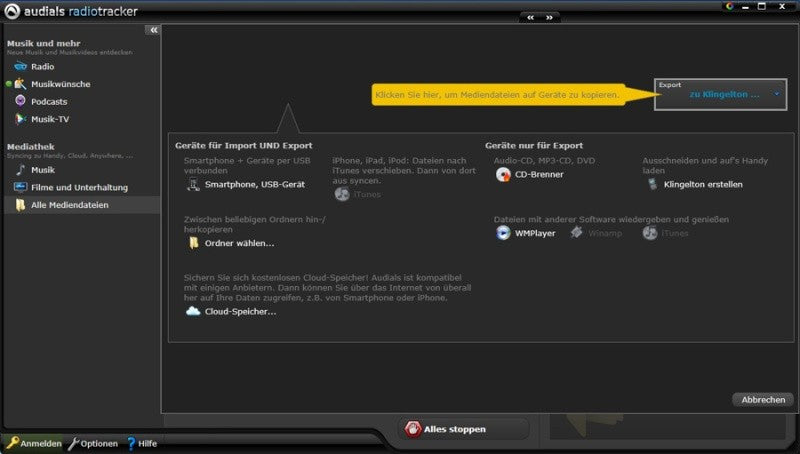Click the Filme und Unterhaltung screen icon
This screenshot has height=454, width=800.
click(20, 187)
